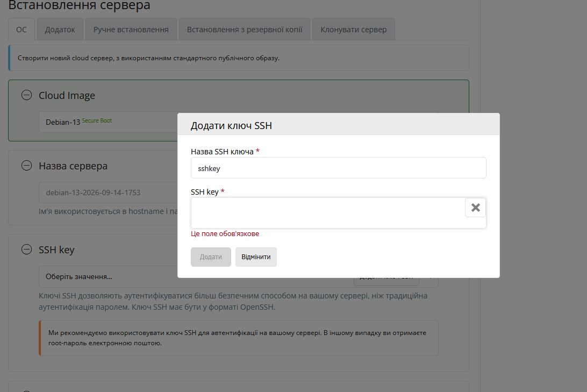587x392 pixels.
Task: Collapse the Назва сервера section
Action: [26, 166]
